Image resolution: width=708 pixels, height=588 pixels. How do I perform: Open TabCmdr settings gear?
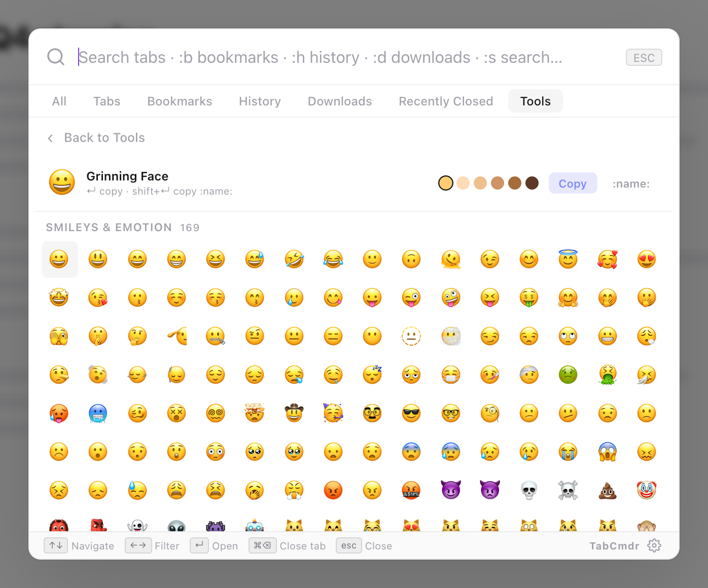(654, 546)
